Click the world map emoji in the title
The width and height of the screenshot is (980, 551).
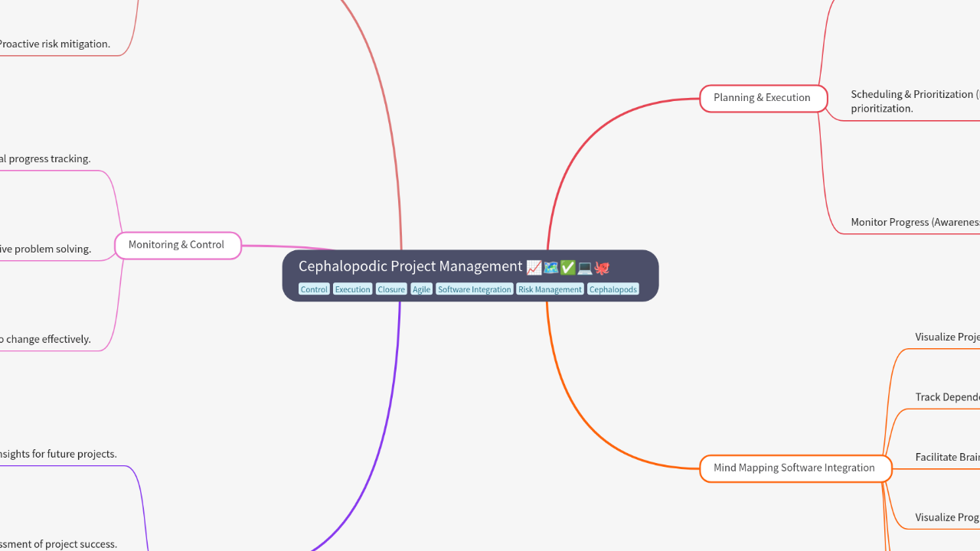(551, 267)
